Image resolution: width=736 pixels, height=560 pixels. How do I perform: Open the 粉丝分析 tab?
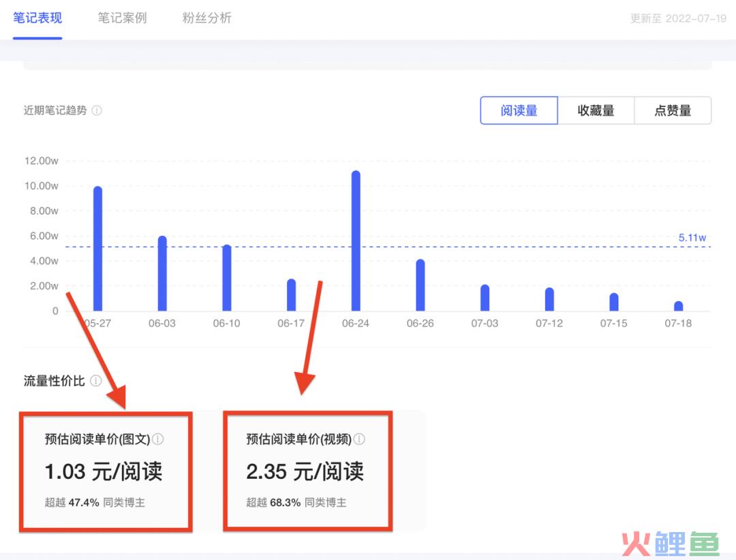pos(207,18)
